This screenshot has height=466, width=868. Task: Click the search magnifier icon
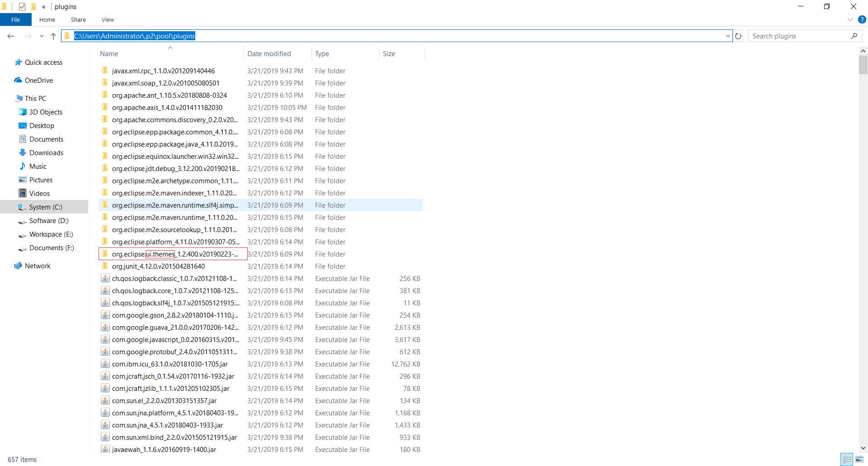coord(854,36)
